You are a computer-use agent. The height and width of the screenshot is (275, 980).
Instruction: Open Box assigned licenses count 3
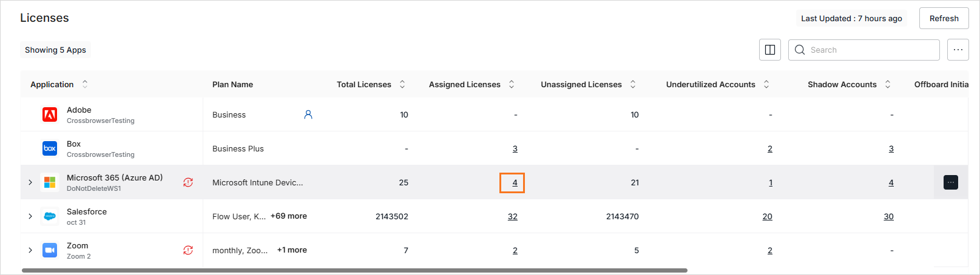click(515, 148)
